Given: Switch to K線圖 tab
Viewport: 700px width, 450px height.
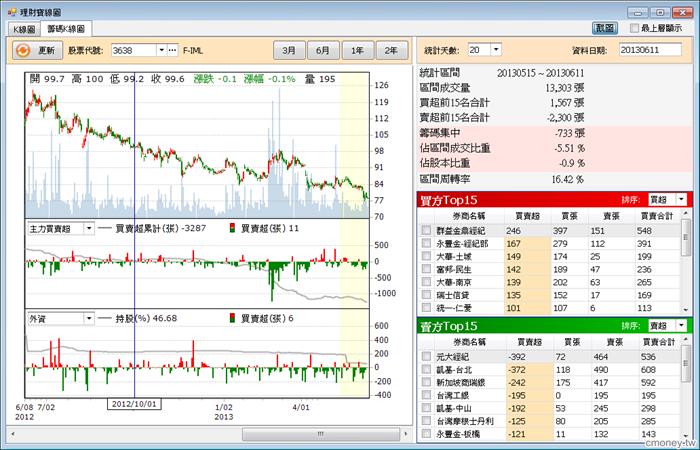Looking at the screenshot, I should click(x=24, y=29).
